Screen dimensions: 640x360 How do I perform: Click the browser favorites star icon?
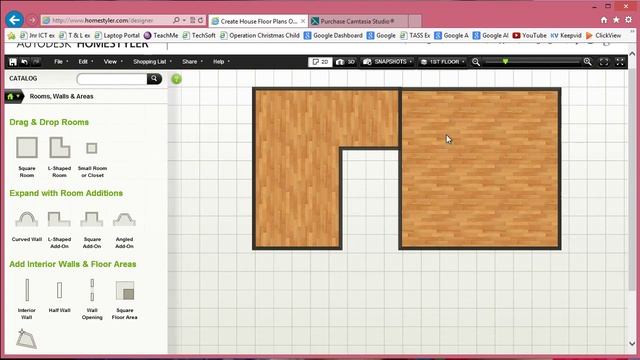[x=616, y=20]
